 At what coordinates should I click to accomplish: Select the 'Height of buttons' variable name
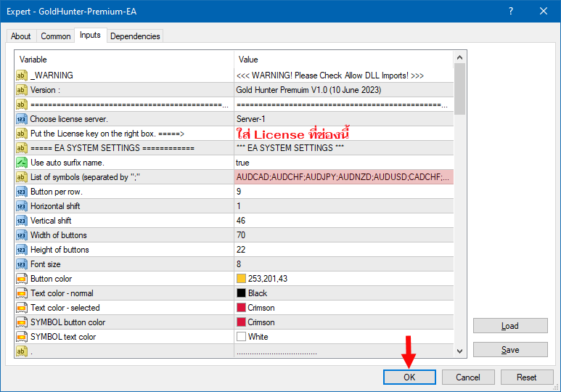[x=60, y=250]
